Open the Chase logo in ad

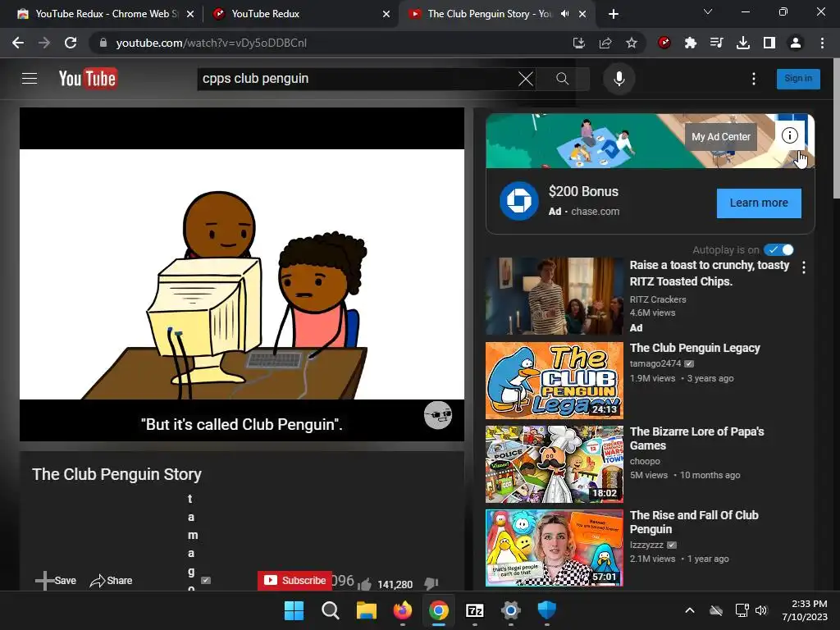point(518,201)
